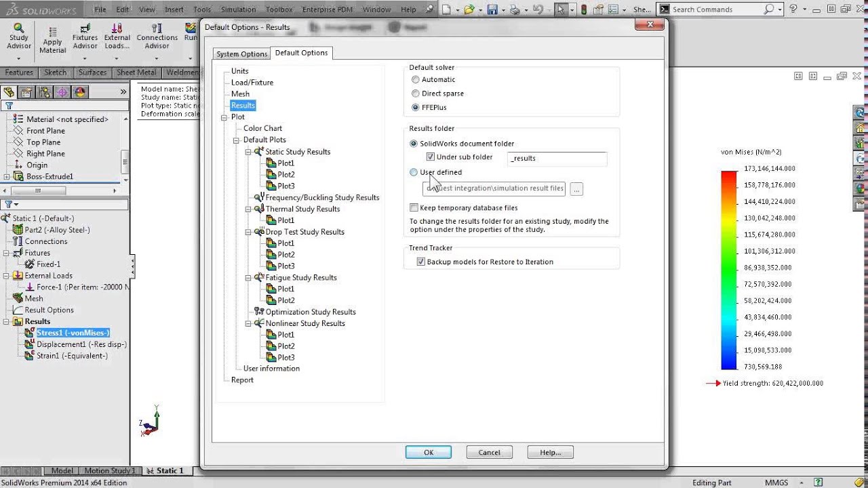Click the Save floppy disk icon
Image resolution: width=868 pixels, height=488 pixels.
[492, 9]
